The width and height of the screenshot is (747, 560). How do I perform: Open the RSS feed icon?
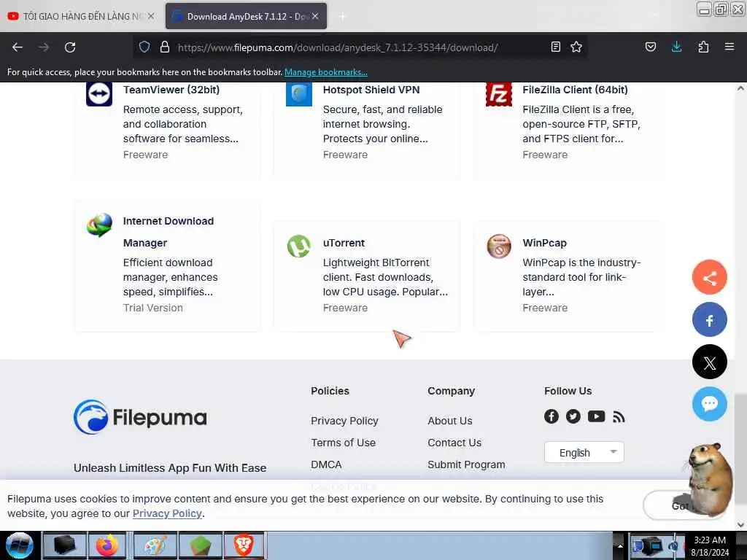coord(619,417)
